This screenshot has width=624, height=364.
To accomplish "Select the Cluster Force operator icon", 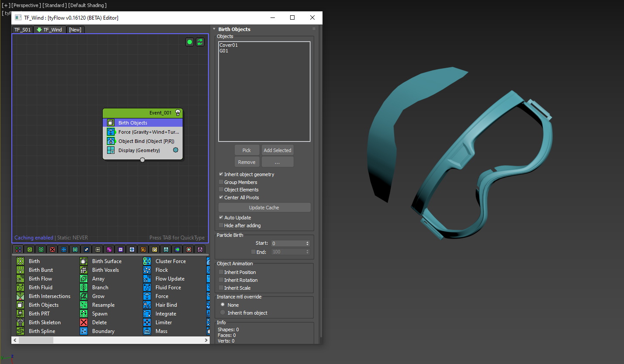I will (147, 261).
